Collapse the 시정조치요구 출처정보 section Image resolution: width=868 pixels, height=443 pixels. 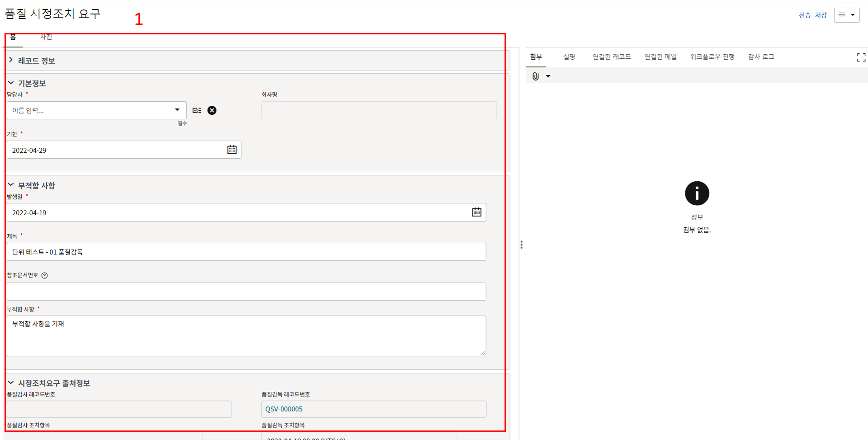click(11, 383)
